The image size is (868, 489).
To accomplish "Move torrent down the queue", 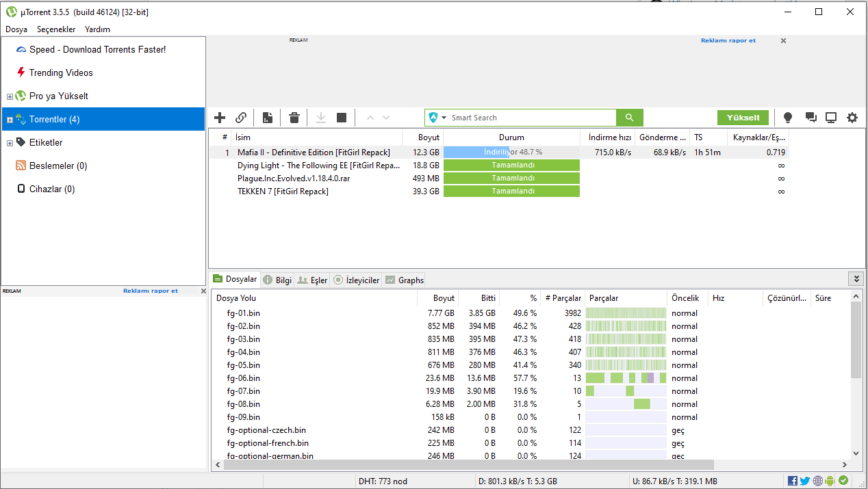I will click(386, 118).
